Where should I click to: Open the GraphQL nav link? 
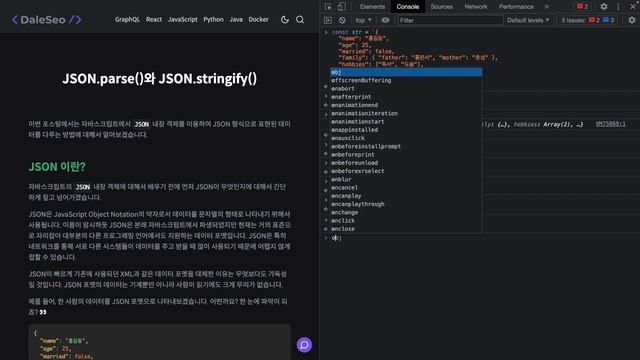pos(127,20)
